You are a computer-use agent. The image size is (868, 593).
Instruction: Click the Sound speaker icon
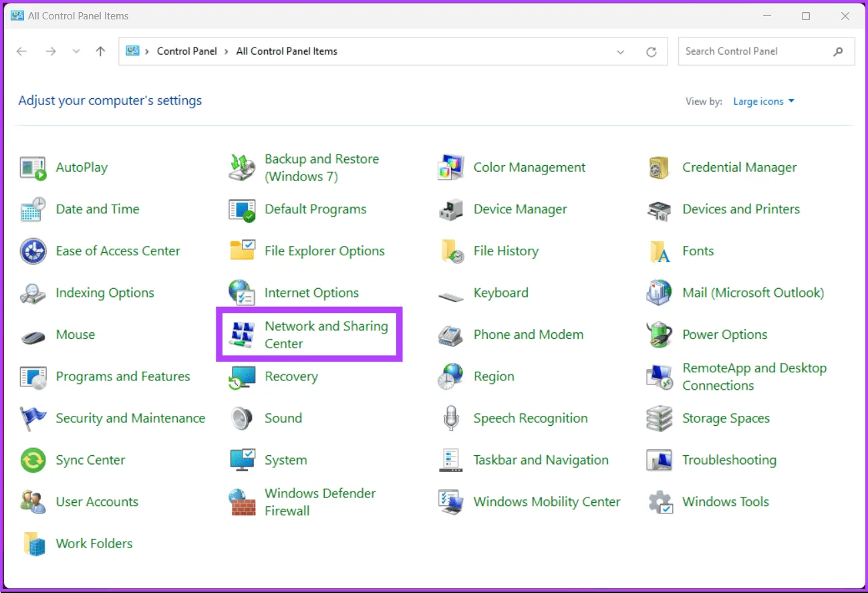click(241, 419)
